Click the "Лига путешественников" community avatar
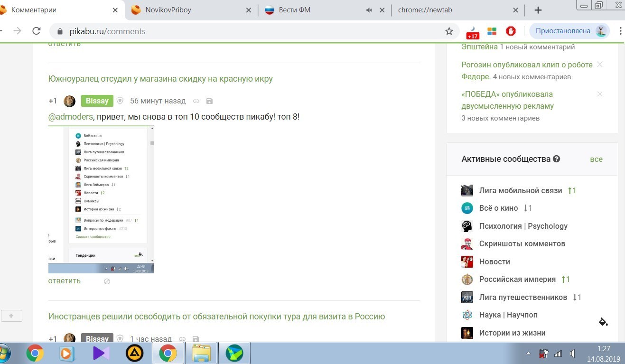 pos(467,297)
